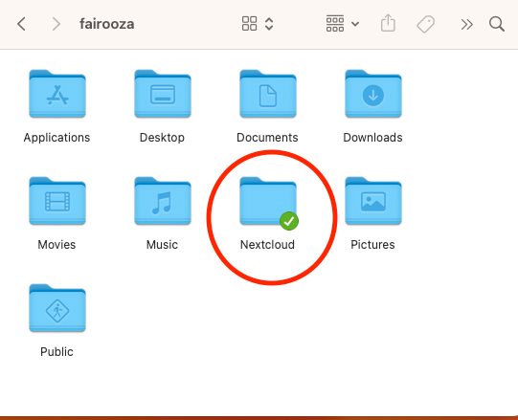Click the Documents label
This screenshot has height=420, width=518.
(x=267, y=138)
